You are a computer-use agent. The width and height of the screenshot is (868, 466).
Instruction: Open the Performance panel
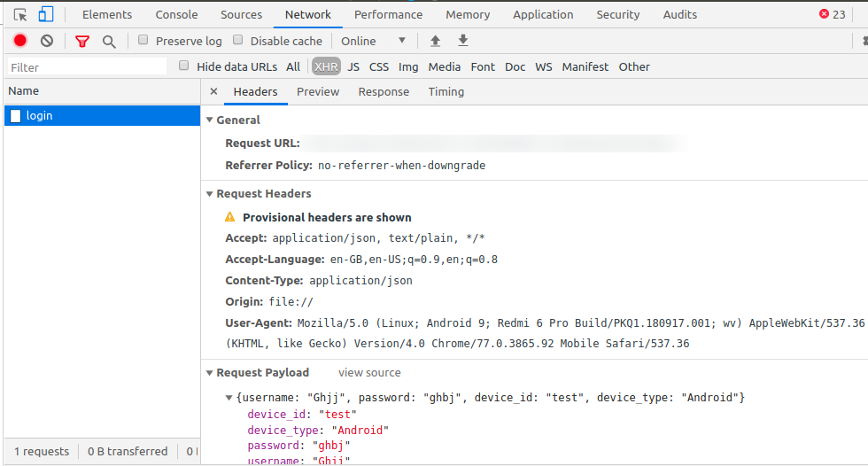(388, 14)
